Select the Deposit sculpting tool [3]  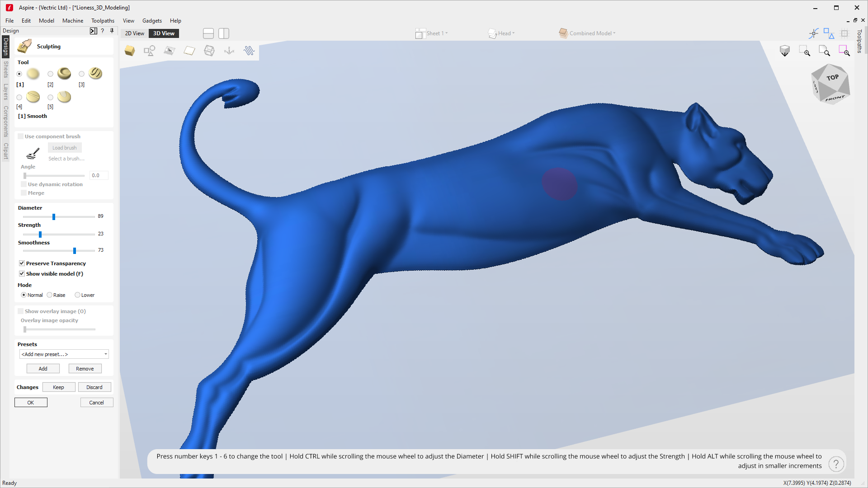81,74
